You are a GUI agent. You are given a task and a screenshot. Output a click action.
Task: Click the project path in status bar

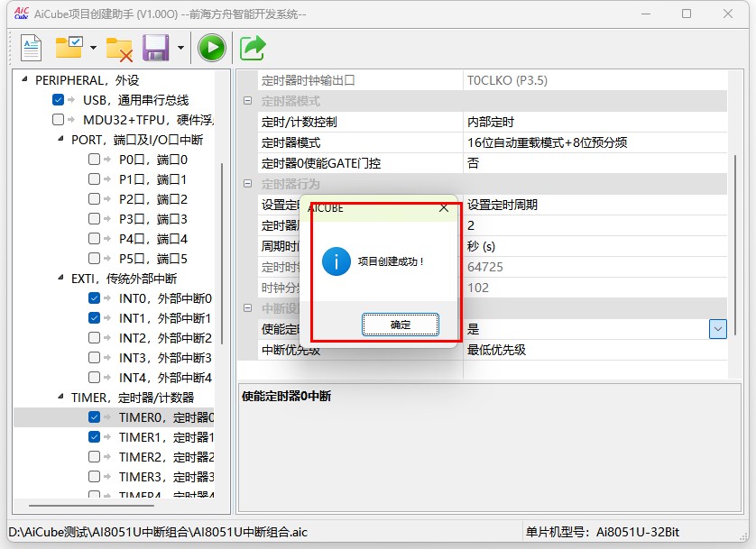pos(158,532)
